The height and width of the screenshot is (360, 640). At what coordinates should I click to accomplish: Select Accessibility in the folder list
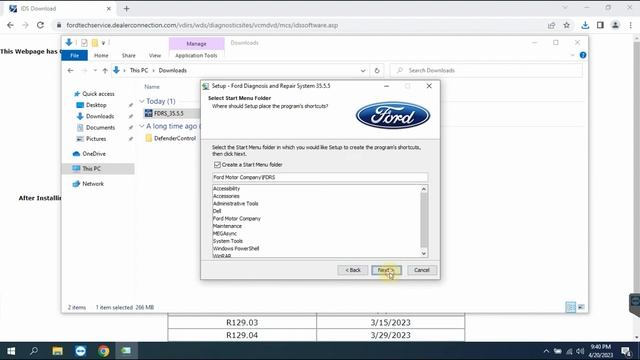(227, 189)
